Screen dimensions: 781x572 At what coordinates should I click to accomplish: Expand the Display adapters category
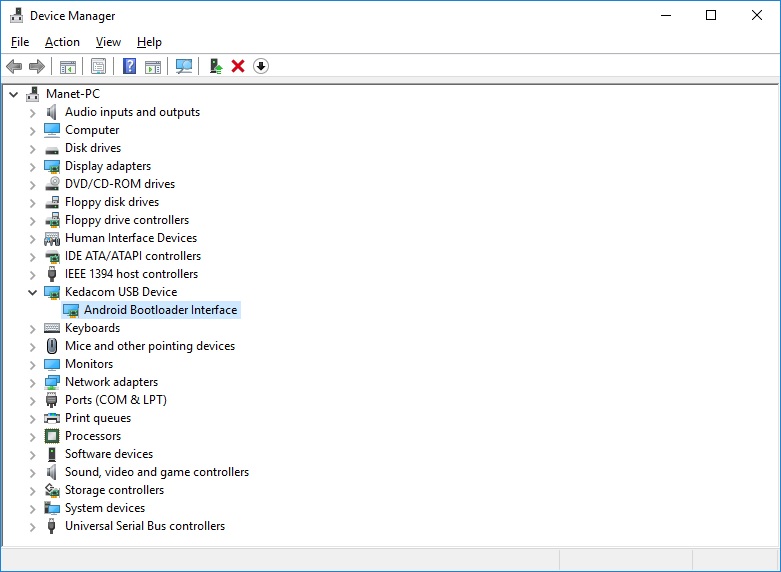coord(32,166)
